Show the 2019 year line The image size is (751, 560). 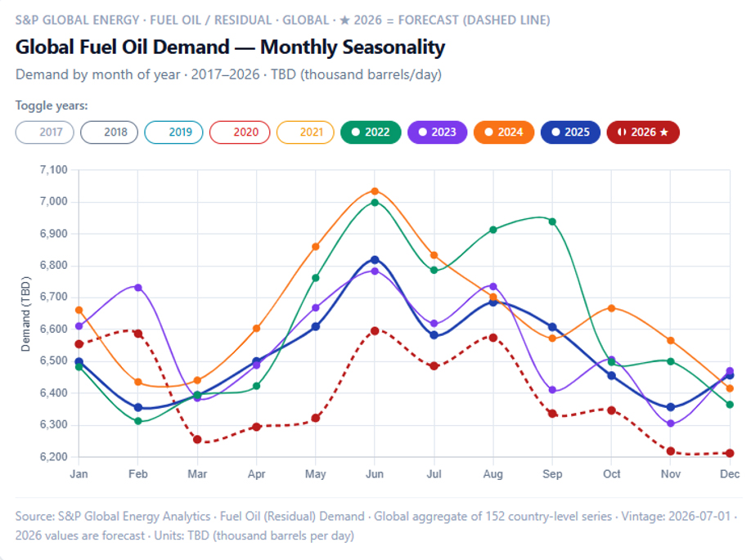[x=174, y=132]
